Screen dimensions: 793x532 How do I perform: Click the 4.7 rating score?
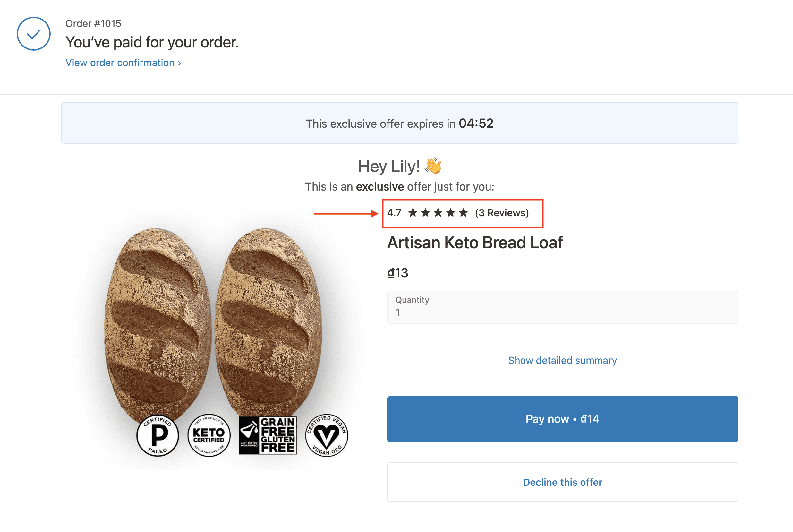pos(394,213)
